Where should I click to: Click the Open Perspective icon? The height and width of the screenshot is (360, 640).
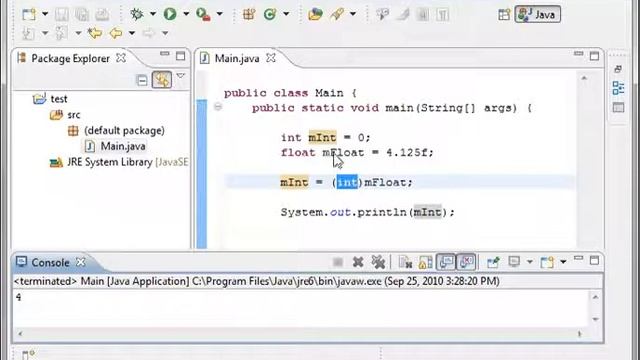[504, 15]
